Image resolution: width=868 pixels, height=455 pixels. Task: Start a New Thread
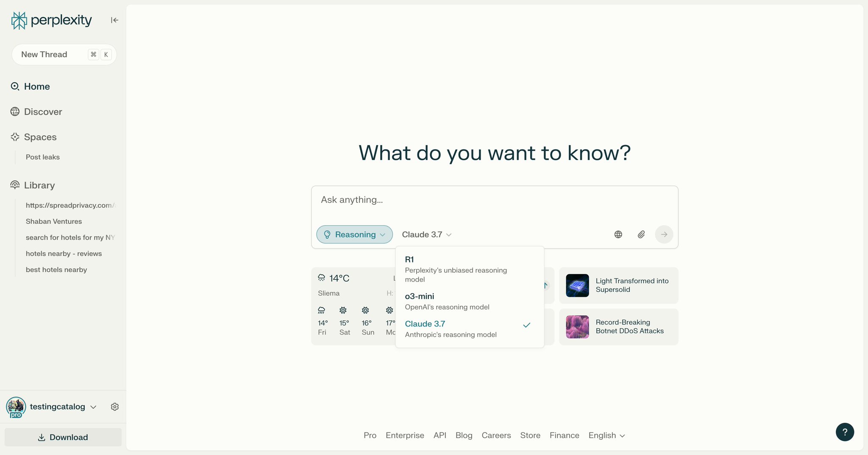64,55
